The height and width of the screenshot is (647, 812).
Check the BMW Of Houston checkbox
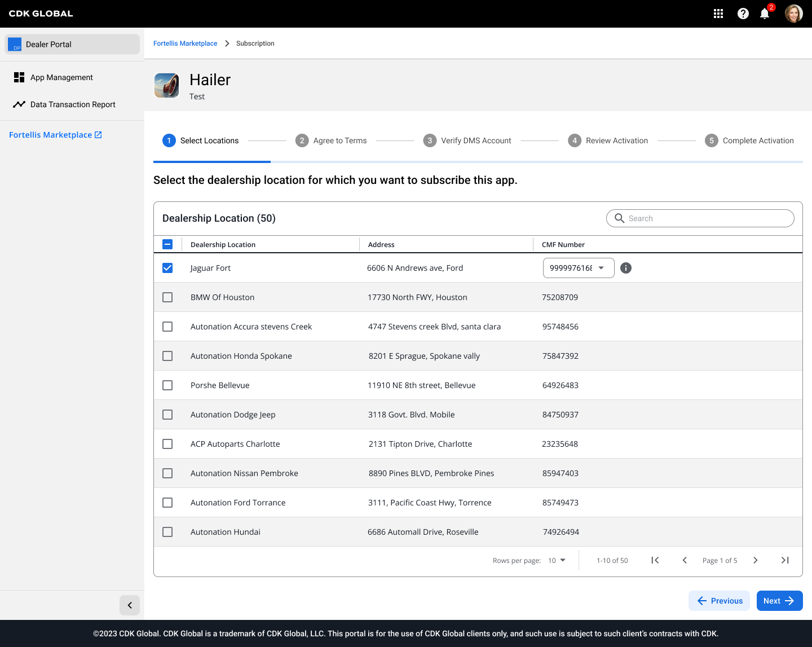(x=167, y=297)
